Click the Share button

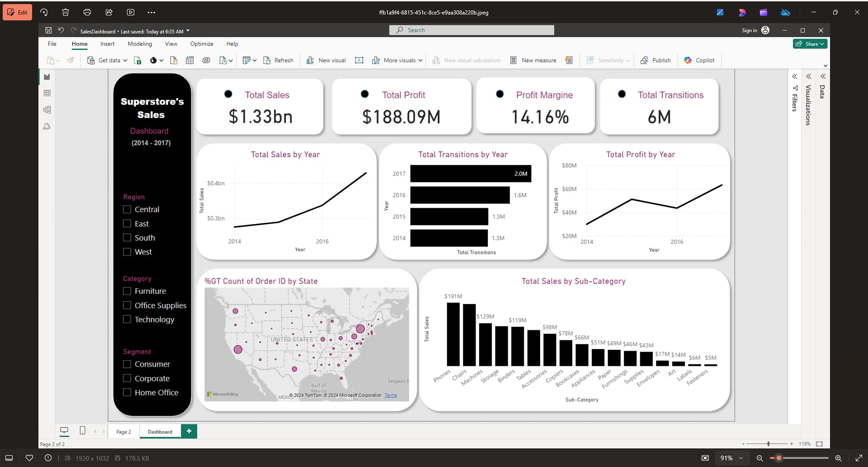coord(810,43)
